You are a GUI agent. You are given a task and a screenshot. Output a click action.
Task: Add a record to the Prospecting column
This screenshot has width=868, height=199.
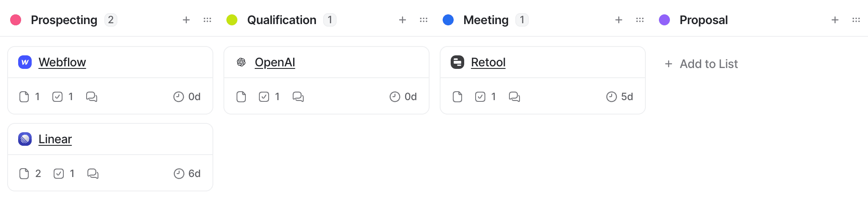(186, 20)
